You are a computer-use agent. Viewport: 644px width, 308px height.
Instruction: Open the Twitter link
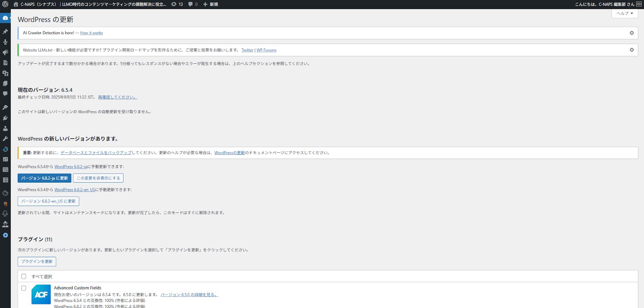[248, 50]
